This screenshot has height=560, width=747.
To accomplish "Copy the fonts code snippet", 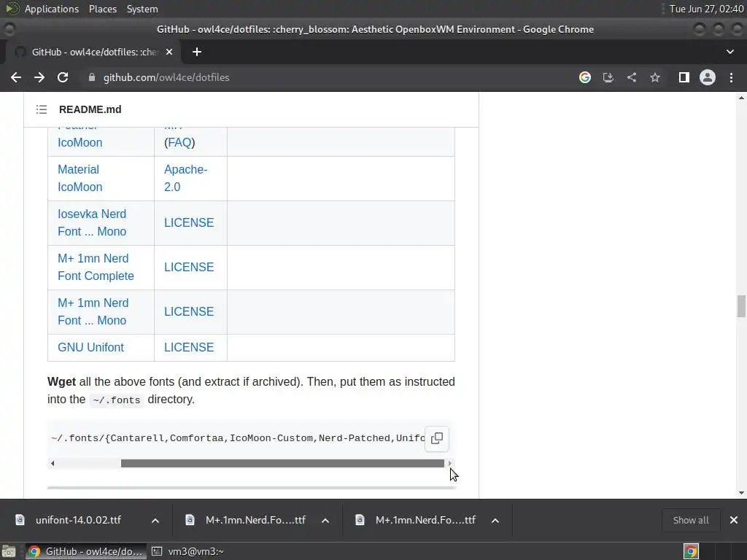I will (437, 438).
